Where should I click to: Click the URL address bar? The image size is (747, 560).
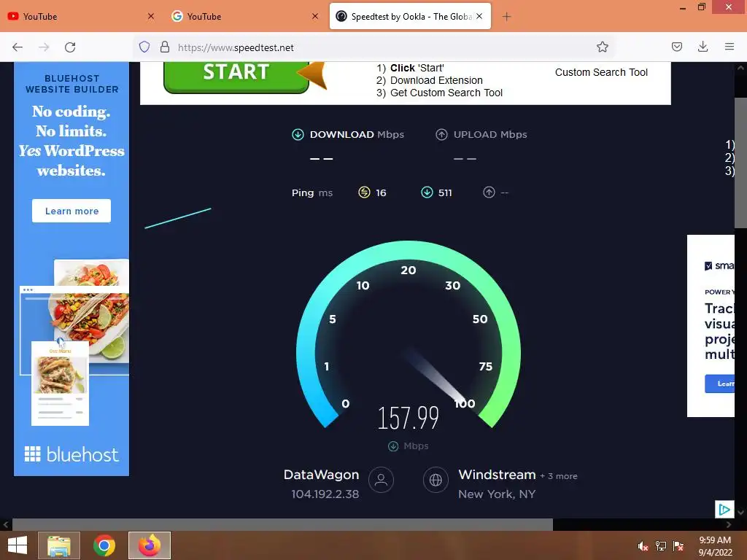374,47
